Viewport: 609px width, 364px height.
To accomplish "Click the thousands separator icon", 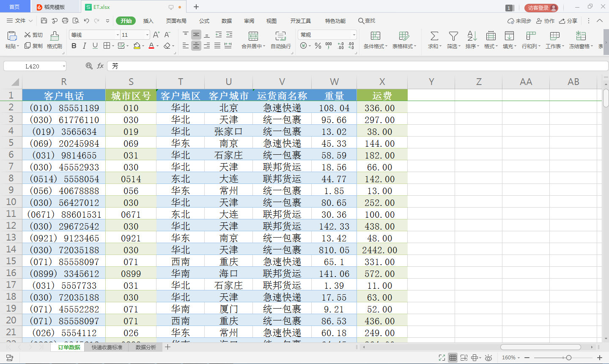I will 329,46.
